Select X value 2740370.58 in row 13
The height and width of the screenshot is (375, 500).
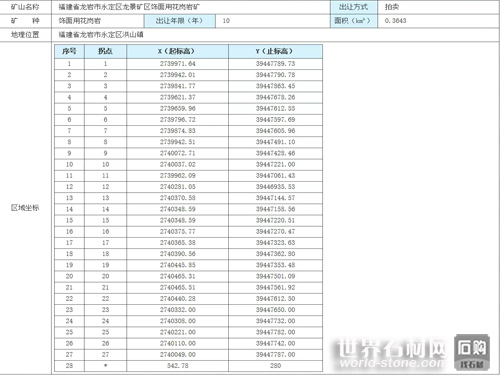point(178,198)
